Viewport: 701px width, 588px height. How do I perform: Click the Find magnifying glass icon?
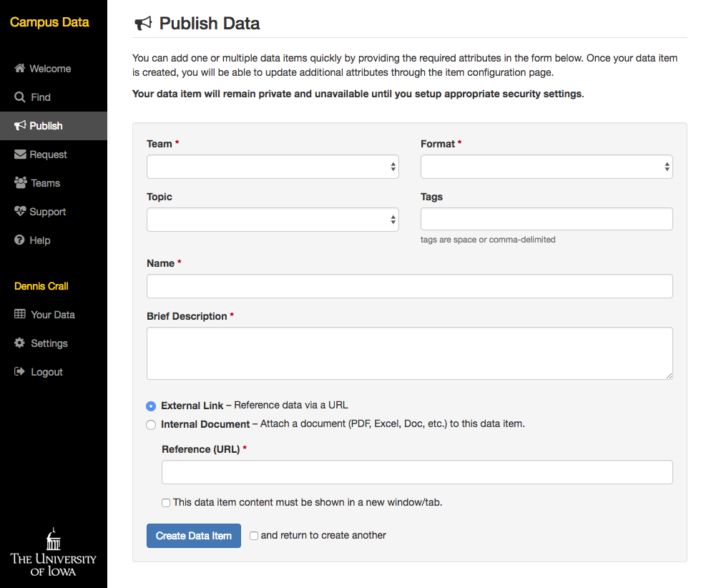[x=20, y=97]
